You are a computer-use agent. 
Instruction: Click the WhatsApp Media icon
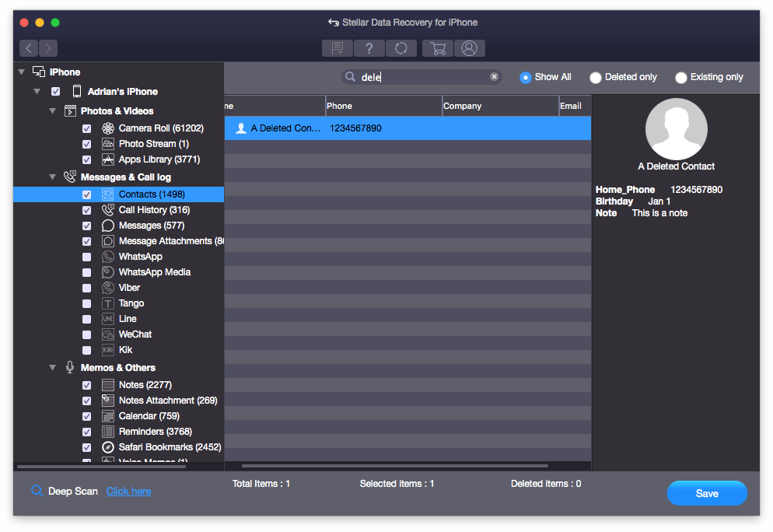coord(108,272)
